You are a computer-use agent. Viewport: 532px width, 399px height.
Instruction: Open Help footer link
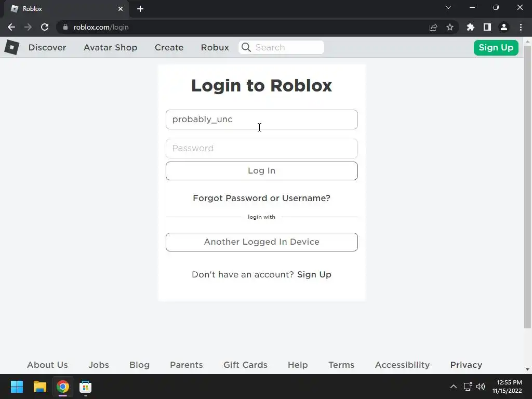(298, 365)
